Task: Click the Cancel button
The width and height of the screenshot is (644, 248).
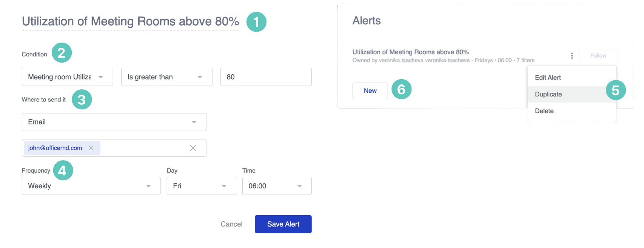Action: [231, 224]
